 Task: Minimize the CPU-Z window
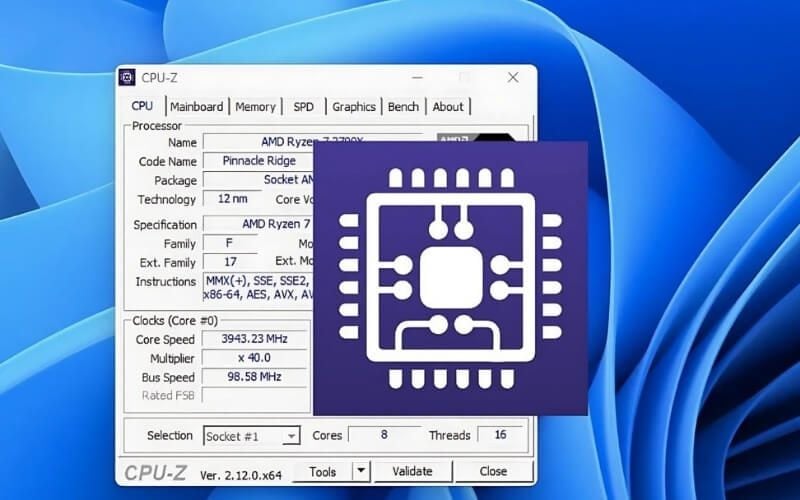click(418, 78)
